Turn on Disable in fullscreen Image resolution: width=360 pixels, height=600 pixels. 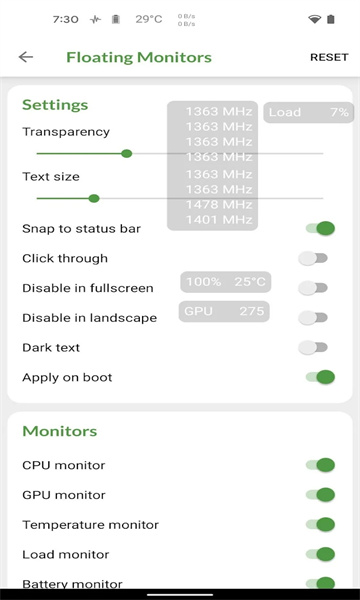coord(313,288)
